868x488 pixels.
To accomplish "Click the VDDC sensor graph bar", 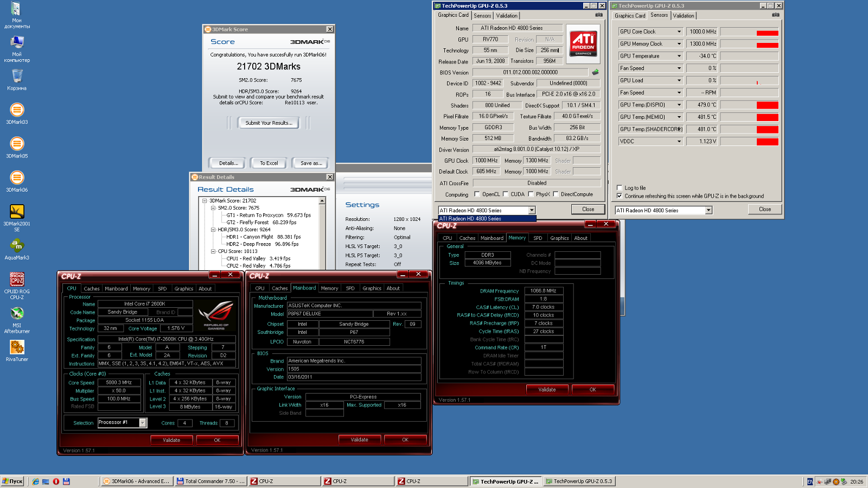I will (767, 141).
